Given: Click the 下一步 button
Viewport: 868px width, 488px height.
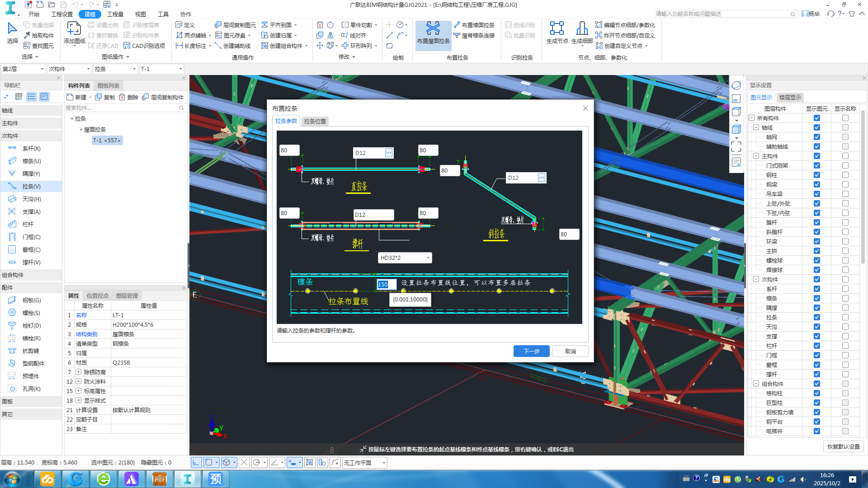Looking at the screenshot, I should click(x=531, y=351).
